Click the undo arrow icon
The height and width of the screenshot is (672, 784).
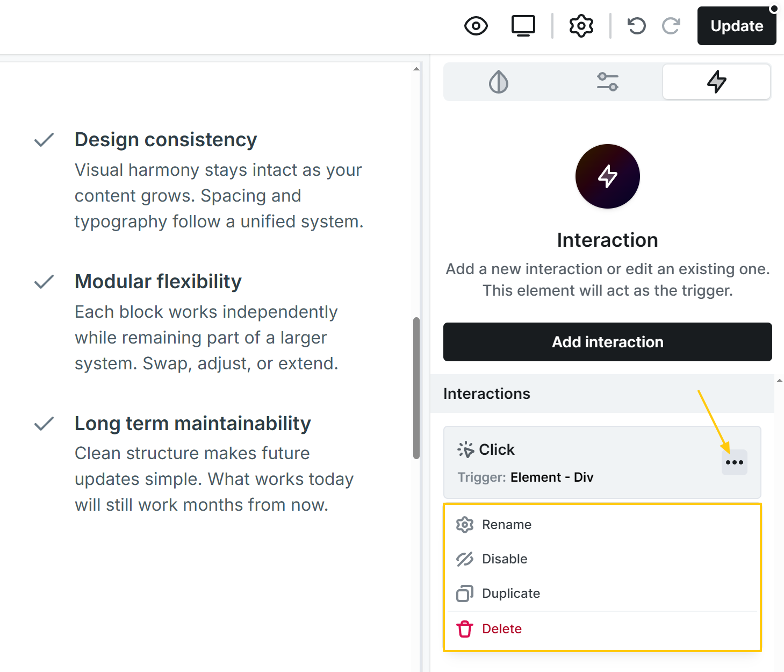(x=637, y=26)
